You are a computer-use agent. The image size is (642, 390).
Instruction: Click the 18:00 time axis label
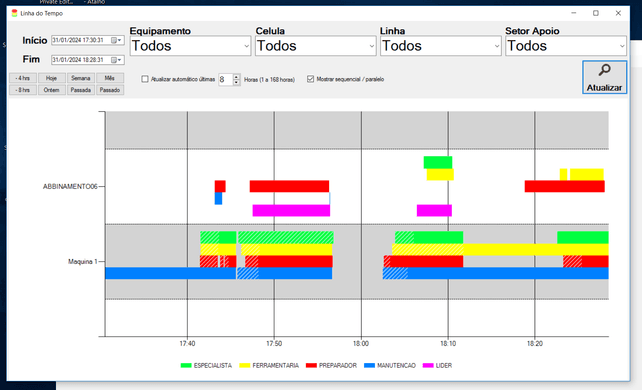[x=361, y=344]
